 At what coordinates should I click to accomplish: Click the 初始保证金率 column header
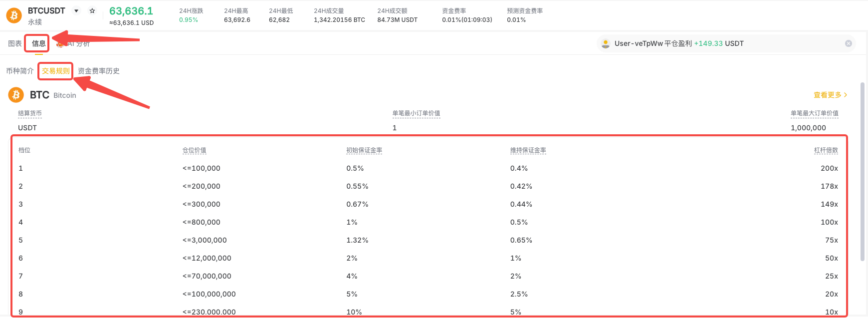(x=364, y=150)
